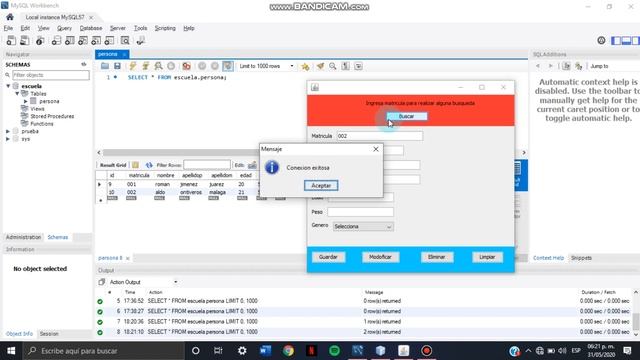Open the File menu
This screenshot has height=360, width=640.
point(8,28)
